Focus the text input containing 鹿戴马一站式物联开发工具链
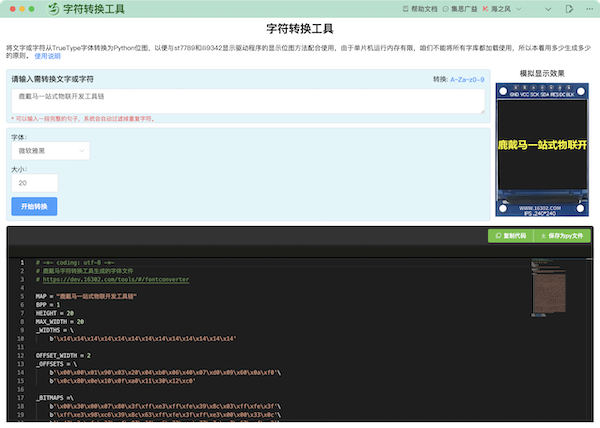This screenshot has height=428, width=600. click(x=247, y=99)
